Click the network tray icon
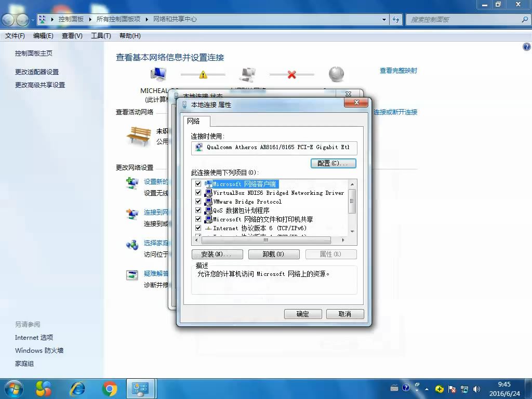 click(464, 389)
